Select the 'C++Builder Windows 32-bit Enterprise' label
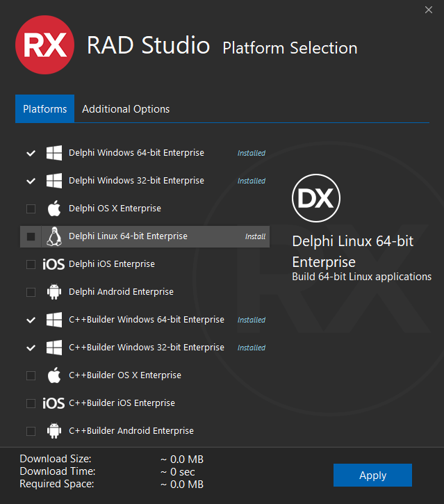Viewport: 444px width, 504px height. pyautogui.click(x=147, y=348)
